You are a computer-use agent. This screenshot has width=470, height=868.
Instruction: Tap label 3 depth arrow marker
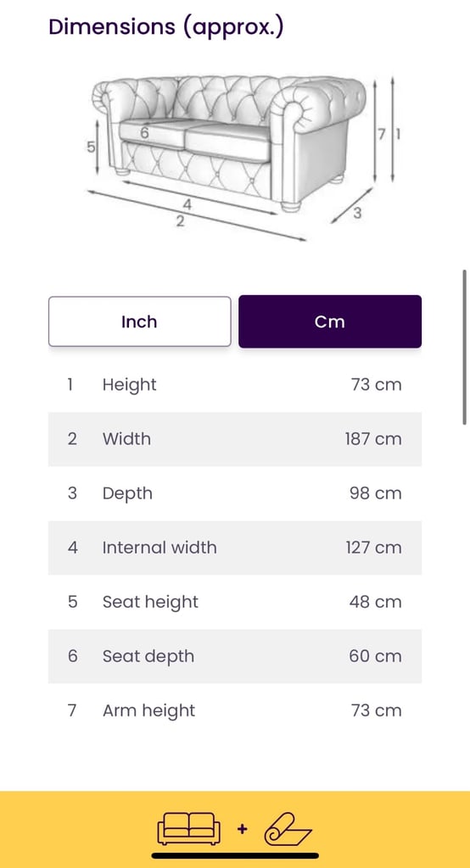(x=357, y=213)
